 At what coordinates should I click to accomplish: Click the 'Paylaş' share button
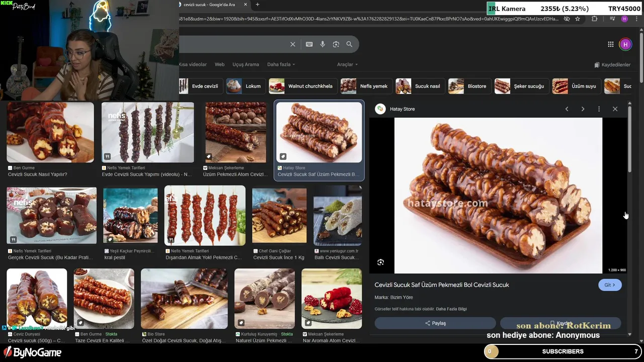[x=435, y=323]
